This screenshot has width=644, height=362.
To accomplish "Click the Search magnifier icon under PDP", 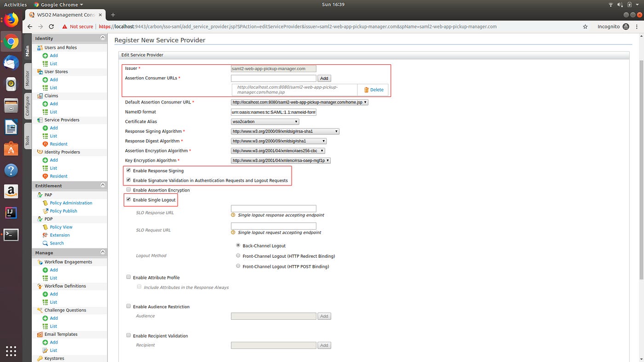I will pyautogui.click(x=45, y=243).
